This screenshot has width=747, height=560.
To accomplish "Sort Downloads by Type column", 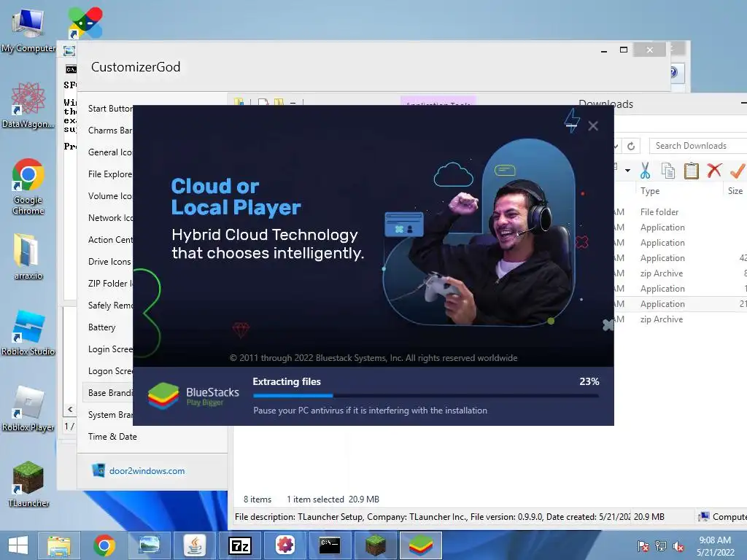I will [650, 191].
